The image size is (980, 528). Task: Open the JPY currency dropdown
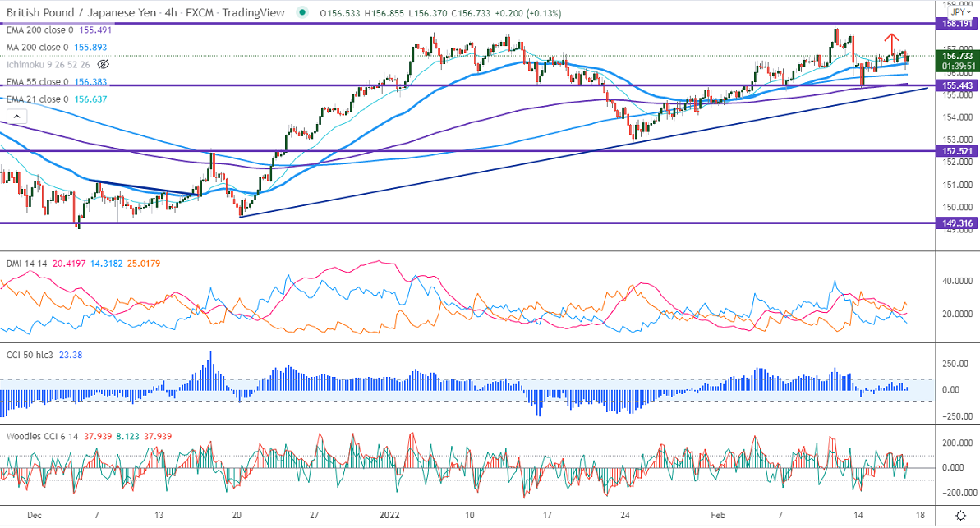957,12
